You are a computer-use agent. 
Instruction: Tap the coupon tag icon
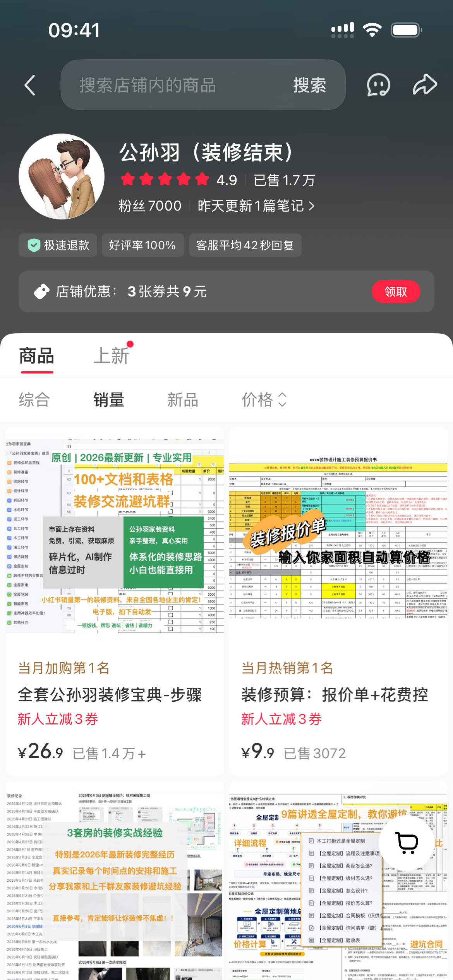click(x=42, y=291)
